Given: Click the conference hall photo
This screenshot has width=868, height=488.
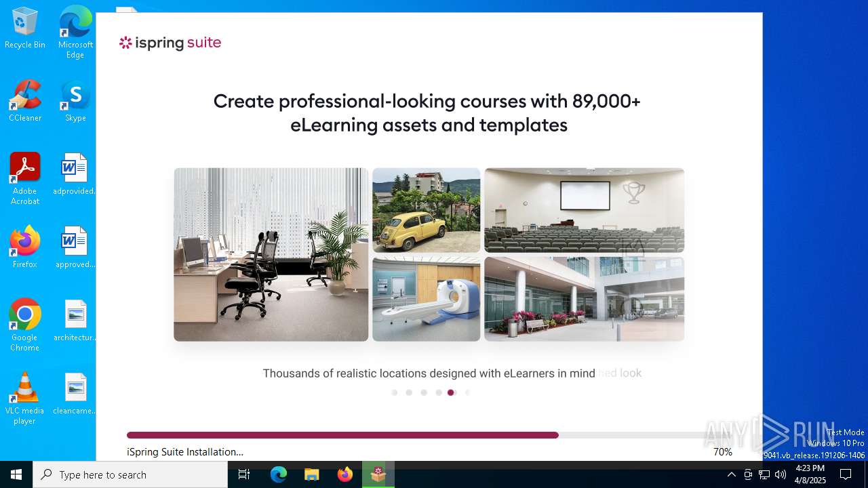Looking at the screenshot, I should point(585,210).
